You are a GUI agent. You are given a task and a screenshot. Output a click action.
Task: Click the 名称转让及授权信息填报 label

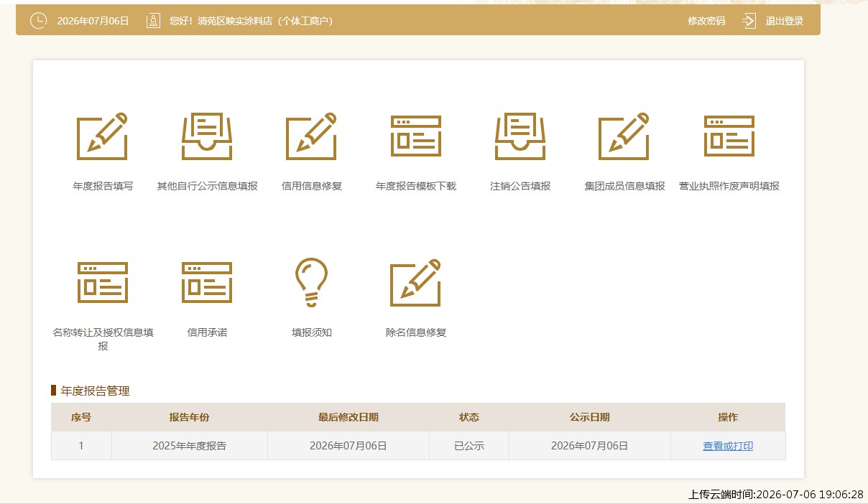(x=103, y=339)
